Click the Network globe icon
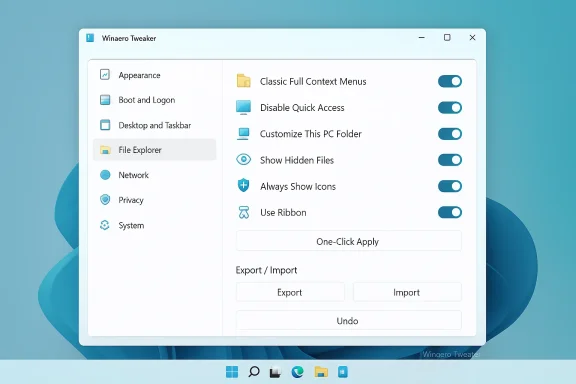576x384 pixels. (x=105, y=175)
